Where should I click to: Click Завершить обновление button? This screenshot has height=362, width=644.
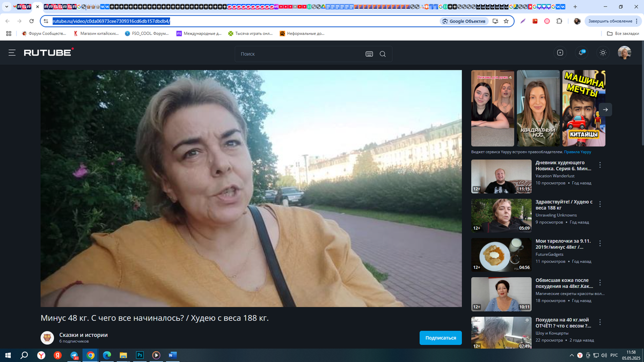(x=610, y=21)
